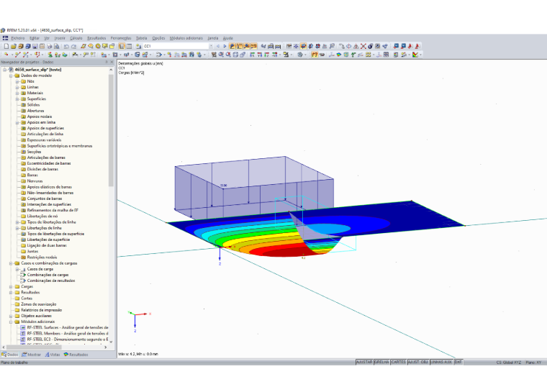Go to next load case arrow

point(225,46)
